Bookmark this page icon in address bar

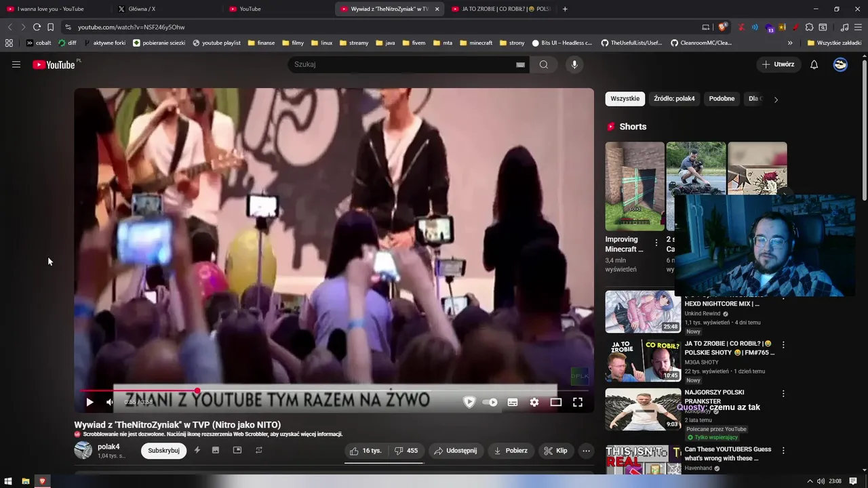[50, 27]
